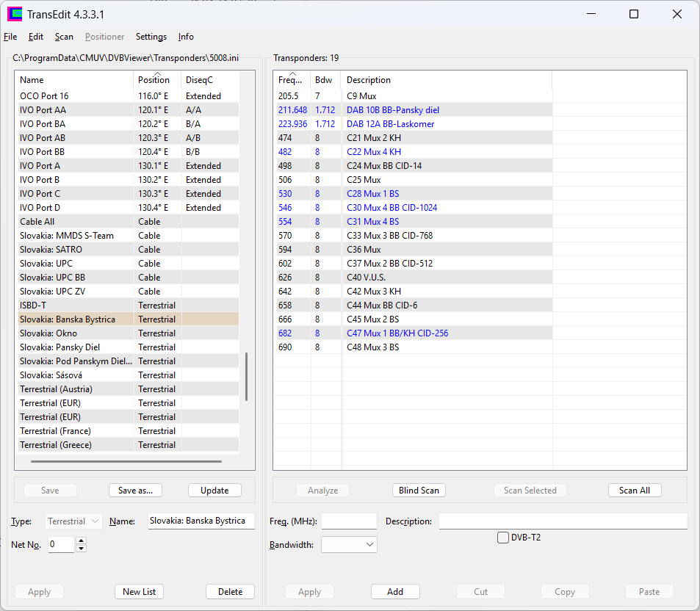Open the File menu
The height and width of the screenshot is (611, 700).
coord(10,37)
